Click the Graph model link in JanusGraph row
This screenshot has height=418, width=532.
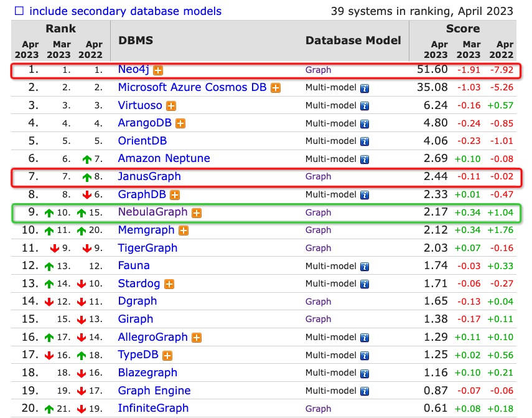coord(318,176)
